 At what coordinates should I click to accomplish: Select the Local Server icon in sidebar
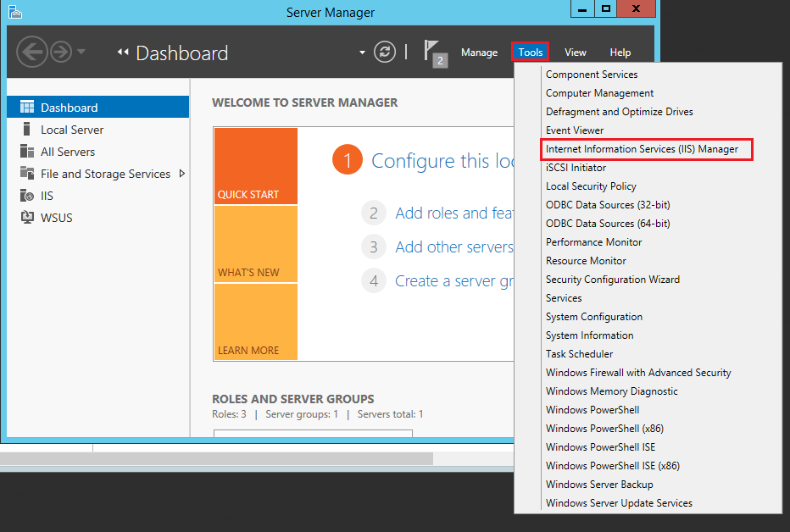[26, 130]
